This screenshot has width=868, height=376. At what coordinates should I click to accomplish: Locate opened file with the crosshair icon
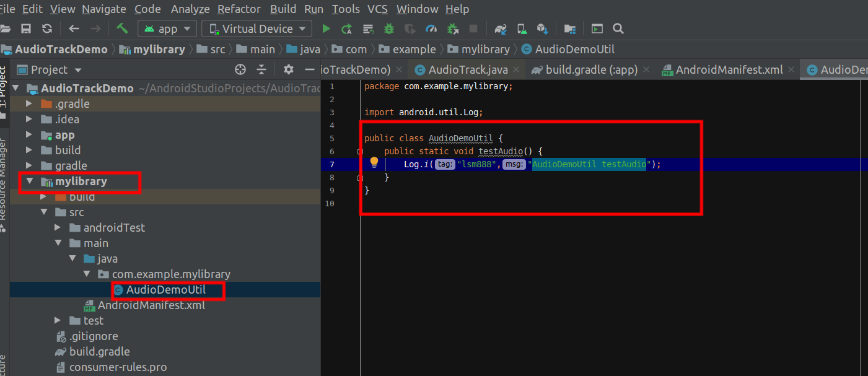(x=241, y=69)
